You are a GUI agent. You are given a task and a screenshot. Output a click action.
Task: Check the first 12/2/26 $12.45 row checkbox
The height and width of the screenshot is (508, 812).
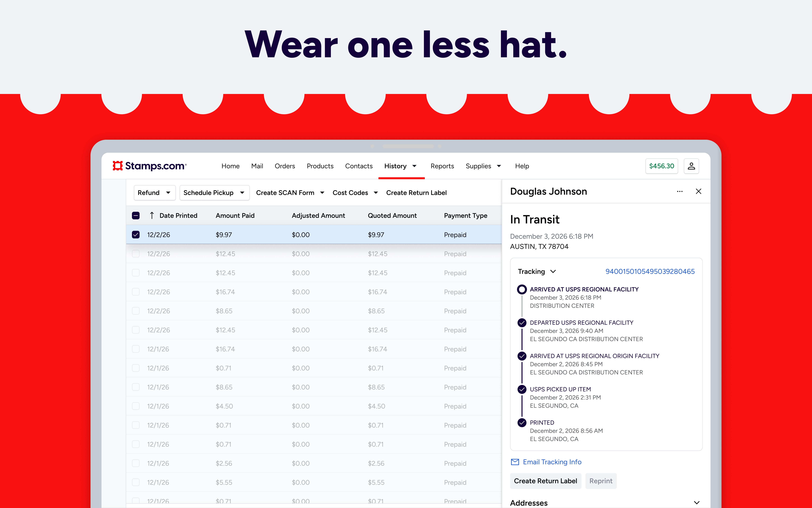[x=136, y=254]
